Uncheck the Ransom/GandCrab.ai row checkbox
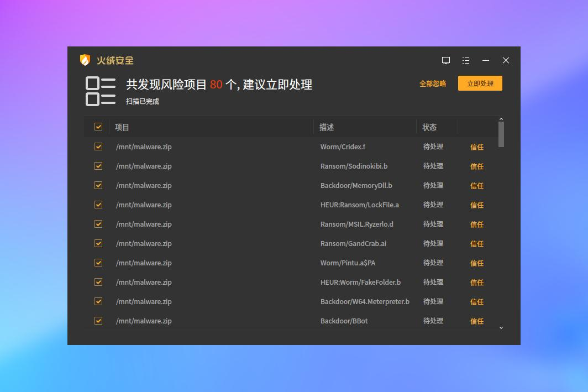 [x=98, y=243]
